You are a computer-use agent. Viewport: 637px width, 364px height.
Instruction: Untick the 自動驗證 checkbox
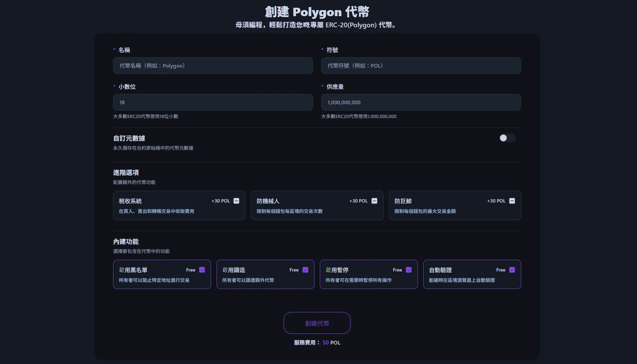pos(512,270)
